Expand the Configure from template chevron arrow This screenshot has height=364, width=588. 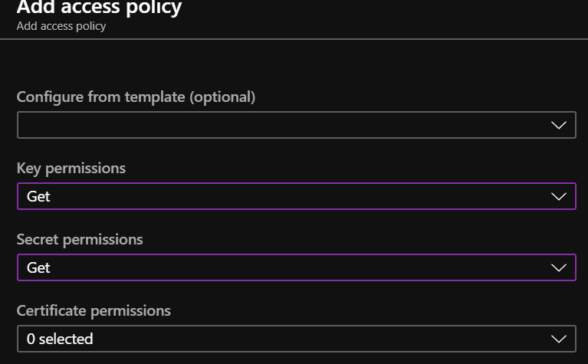pyautogui.click(x=558, y=125)
